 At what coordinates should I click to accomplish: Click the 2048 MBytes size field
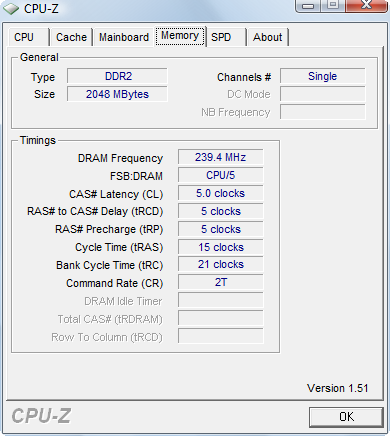click(117, 94)
